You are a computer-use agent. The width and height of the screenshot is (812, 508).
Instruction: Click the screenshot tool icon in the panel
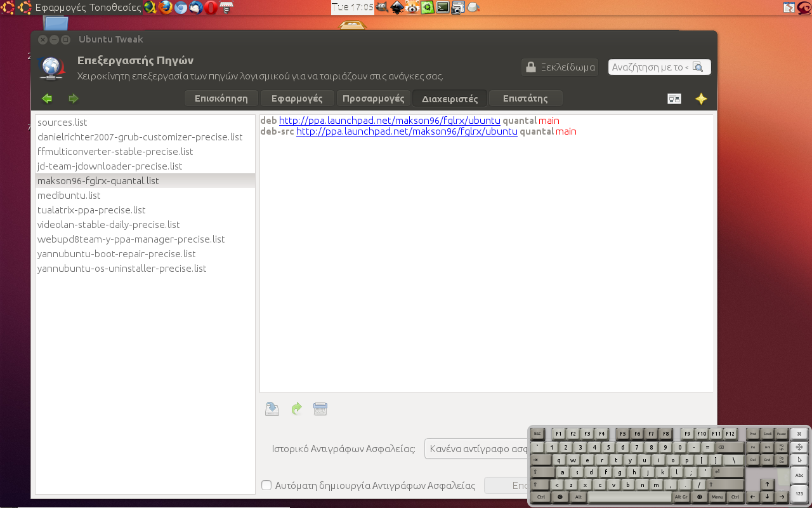pos(458,8)
